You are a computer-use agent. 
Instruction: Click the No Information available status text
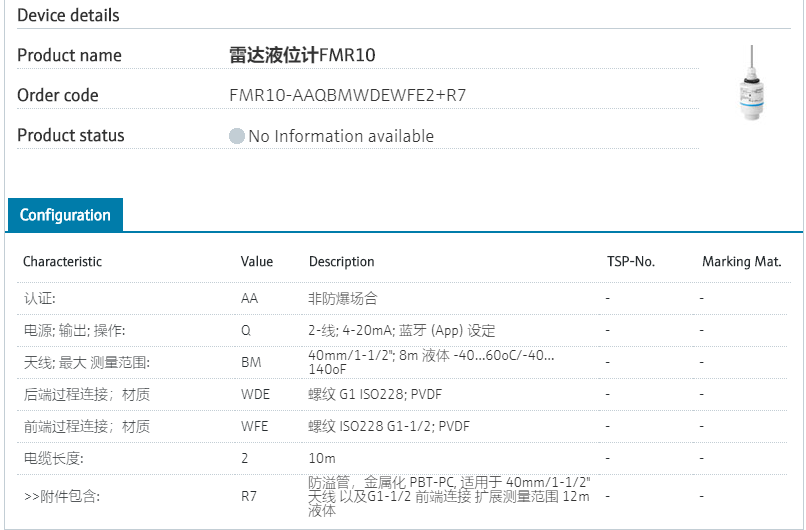coord(341,136)
